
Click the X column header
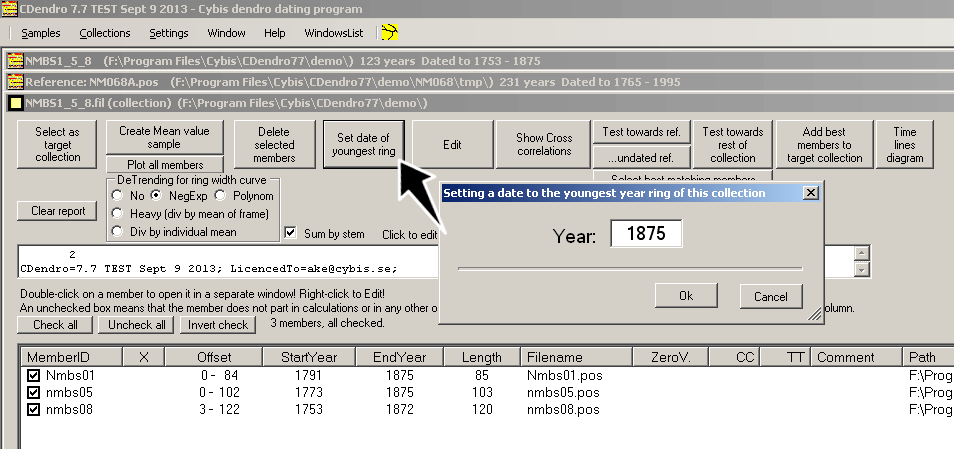point(144,357)
